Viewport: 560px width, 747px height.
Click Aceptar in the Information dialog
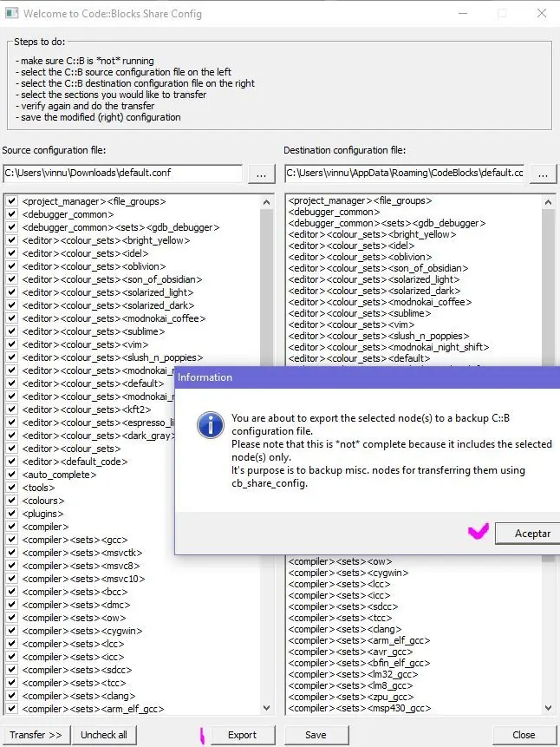[x=528, y=534]
